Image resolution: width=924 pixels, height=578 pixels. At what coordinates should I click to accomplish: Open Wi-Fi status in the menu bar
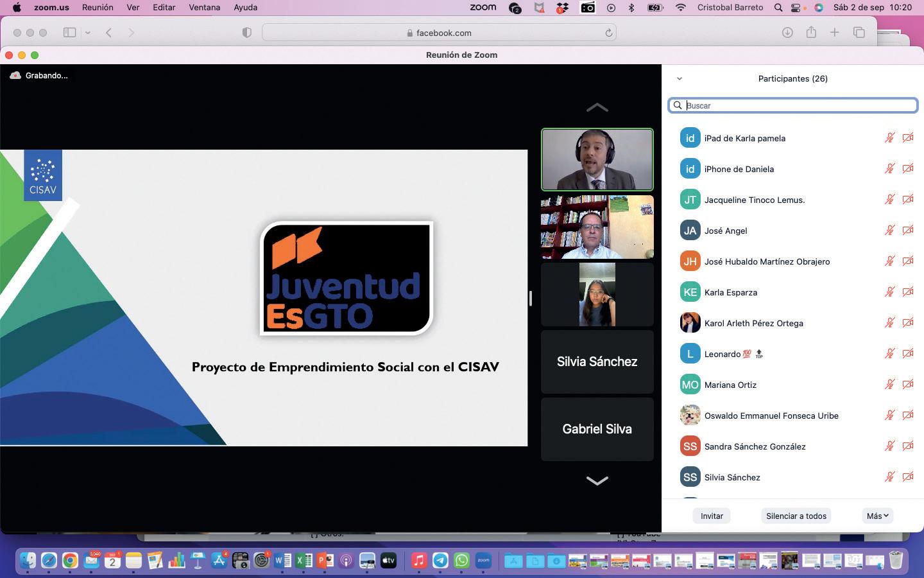[681, 8]
